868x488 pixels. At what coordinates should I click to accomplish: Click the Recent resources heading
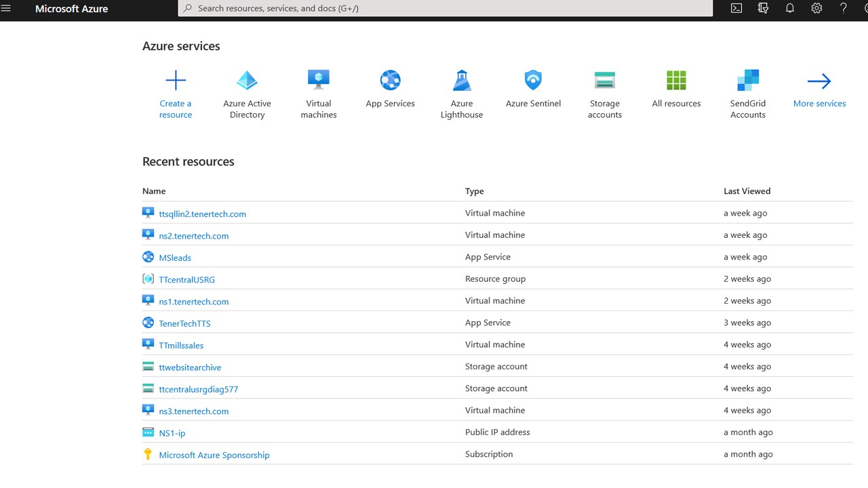pyautogui.click(x=188, y=161)
